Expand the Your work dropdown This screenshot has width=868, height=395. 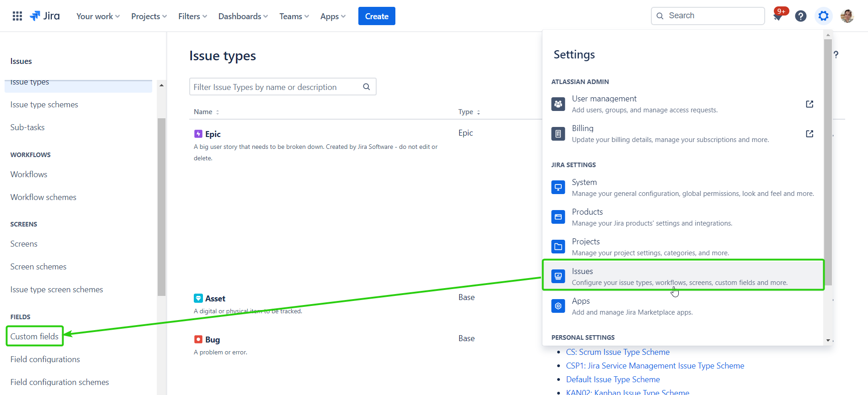98,16
